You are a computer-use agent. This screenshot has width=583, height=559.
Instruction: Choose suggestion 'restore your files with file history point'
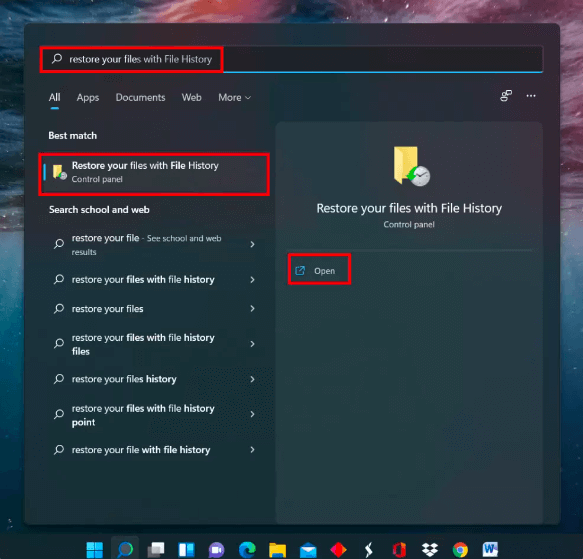[x=143, y=415]
